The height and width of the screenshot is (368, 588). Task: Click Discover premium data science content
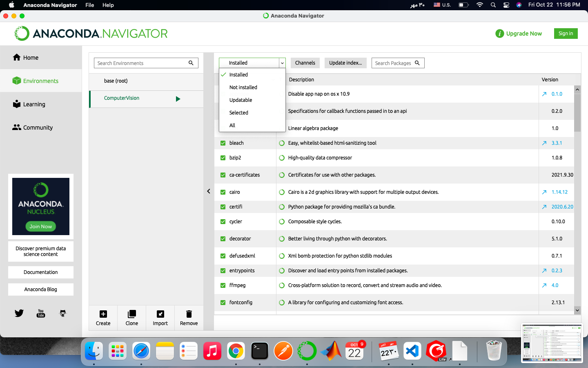(41, 251)
